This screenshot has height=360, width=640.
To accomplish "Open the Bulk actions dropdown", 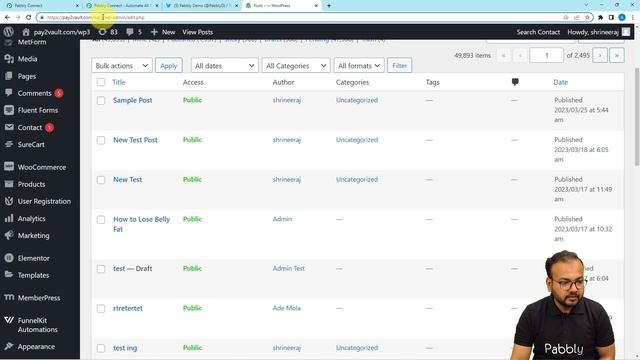I will tap(122, 65).
